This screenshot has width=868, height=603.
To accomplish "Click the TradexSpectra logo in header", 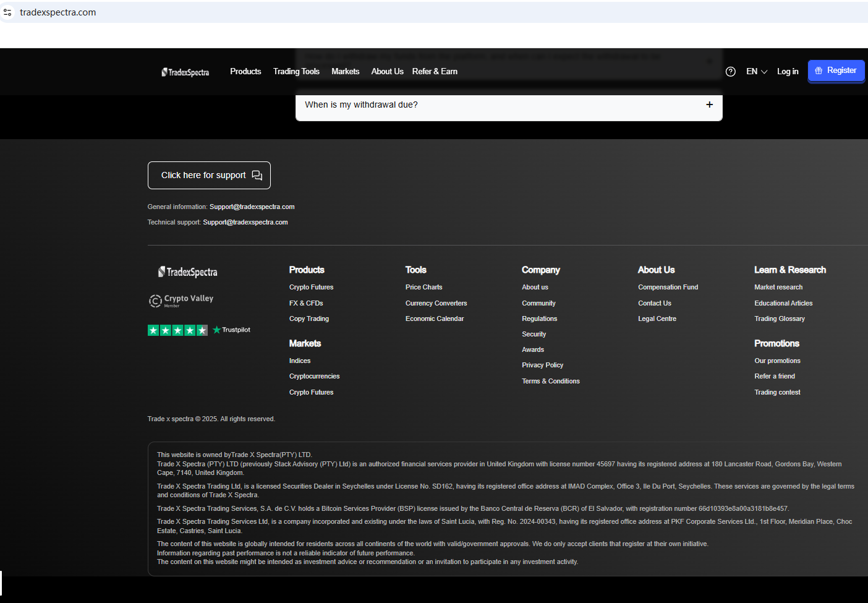I will (185, 72).
